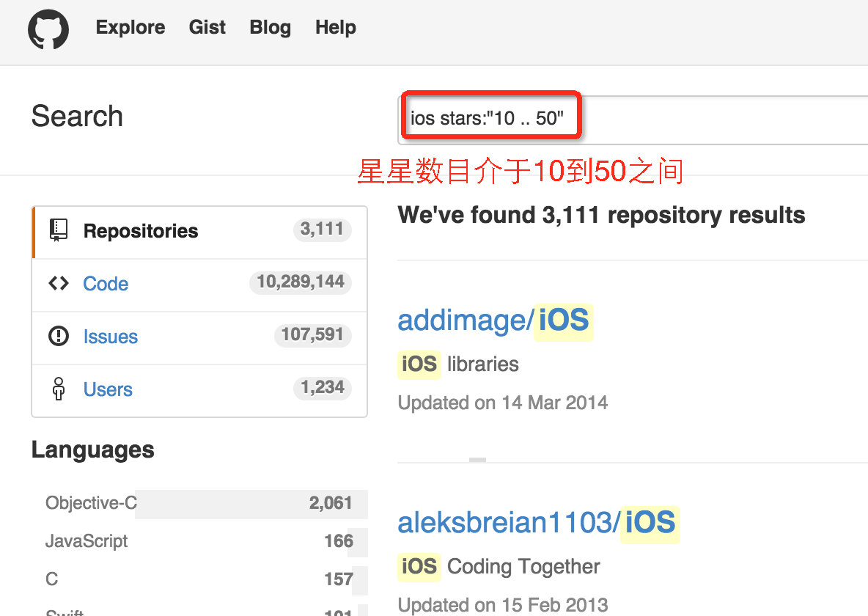Click the 2,061 Objective-C count
Viewport: 868px width, 616px height.
tap(331, 504)
